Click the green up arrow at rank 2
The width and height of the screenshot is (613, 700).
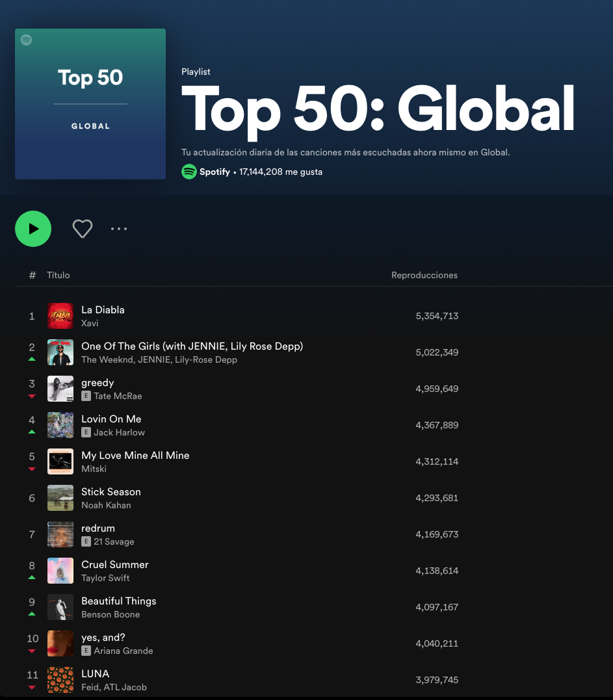point(32,359)
